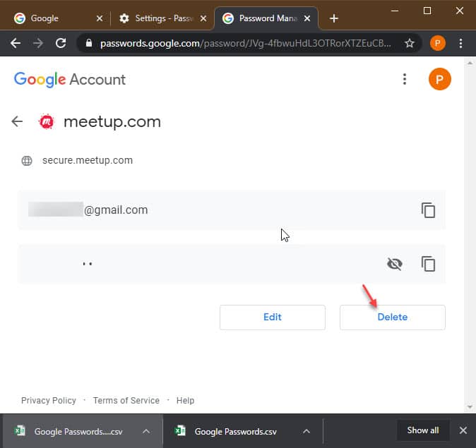Bookmark this page with the star icon
Image resolution: width=476 pixels, height=448 pixels.
pos(409,43)
